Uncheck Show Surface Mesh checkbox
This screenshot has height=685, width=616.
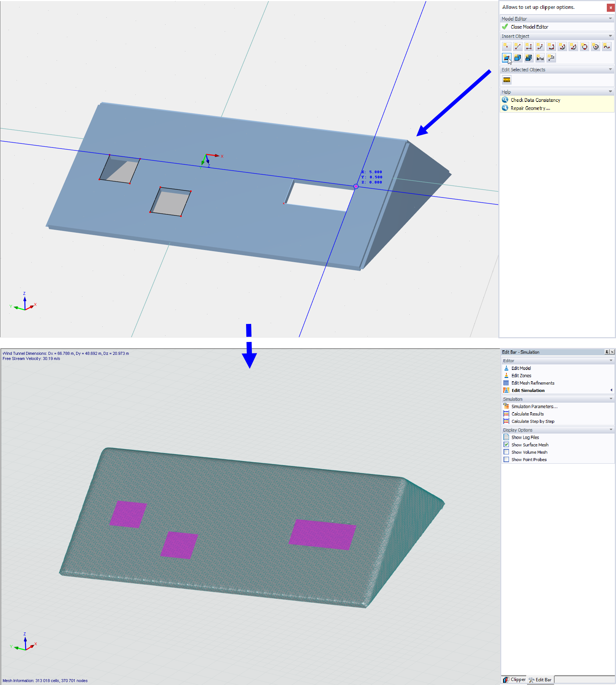click(x=506, y=445)
